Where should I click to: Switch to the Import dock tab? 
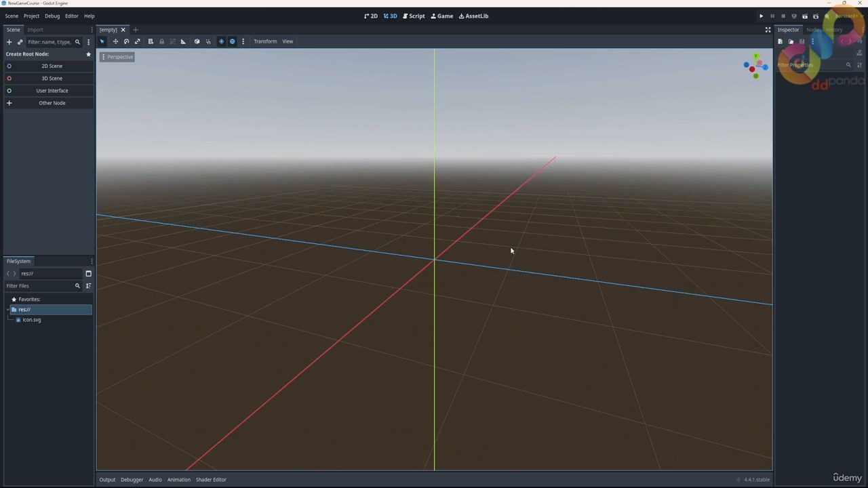(x=35, y=30)
